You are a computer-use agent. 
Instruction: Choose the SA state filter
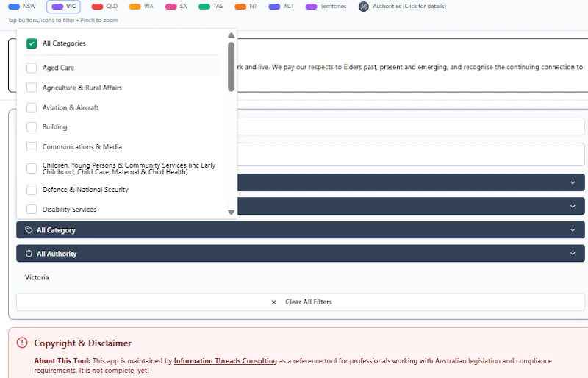[x=176, y=7]
